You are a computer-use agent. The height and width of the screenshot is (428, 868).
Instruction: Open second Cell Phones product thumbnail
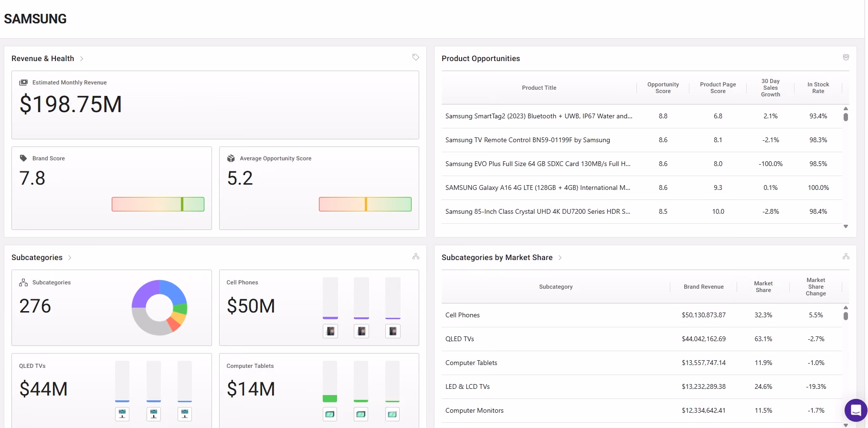tap(361, 331)
